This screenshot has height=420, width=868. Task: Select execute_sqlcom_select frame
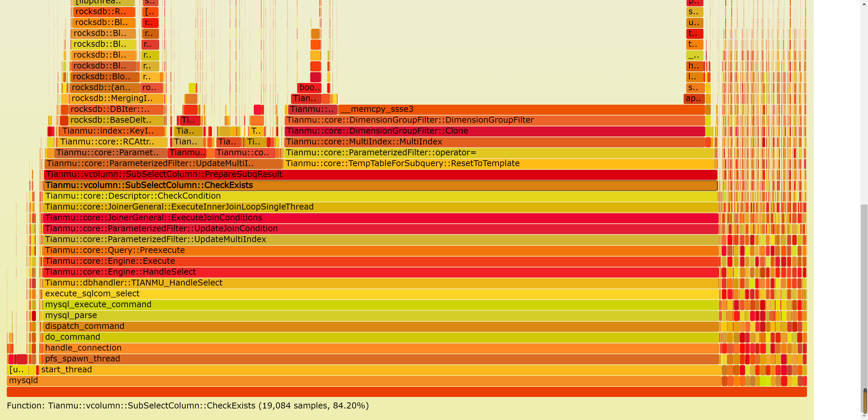tap(381, 294)
